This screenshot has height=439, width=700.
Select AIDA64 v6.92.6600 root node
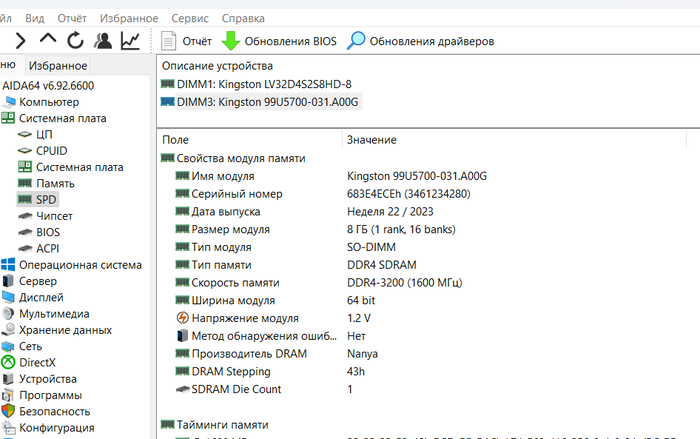pos(48,85)
